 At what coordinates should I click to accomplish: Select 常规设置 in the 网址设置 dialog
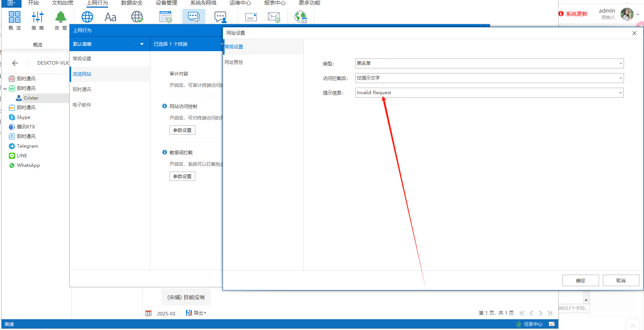(263, 47)
